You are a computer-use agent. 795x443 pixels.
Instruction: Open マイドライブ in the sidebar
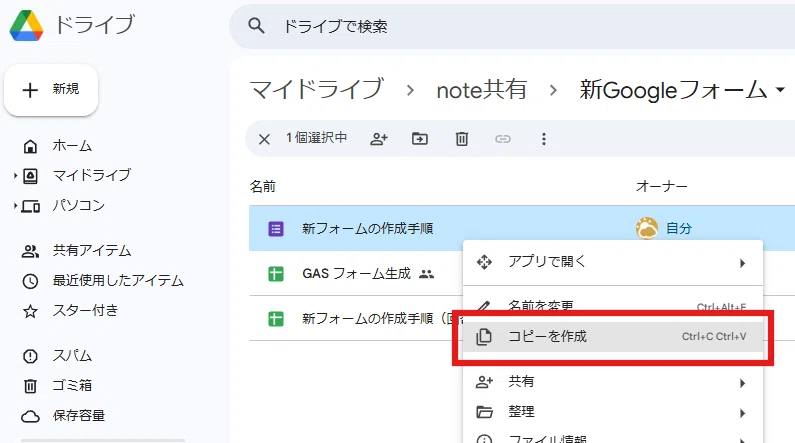point(76,175)
